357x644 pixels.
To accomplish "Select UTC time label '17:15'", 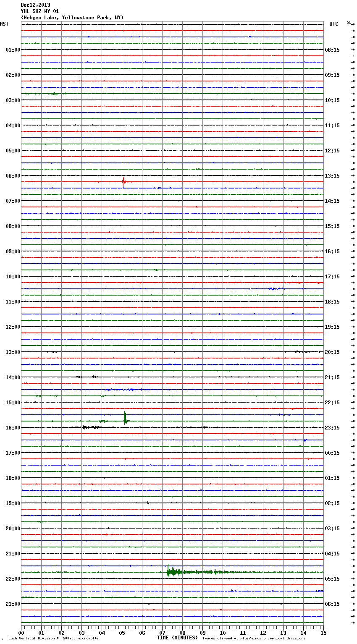I will pyautogui.click(x=332, y=277).
